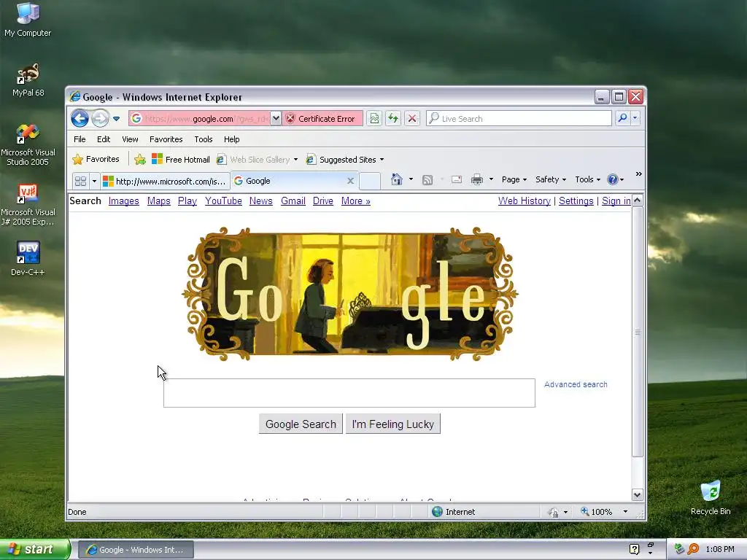
Task: Focus the Live Search box
Action: pos(519,119)
